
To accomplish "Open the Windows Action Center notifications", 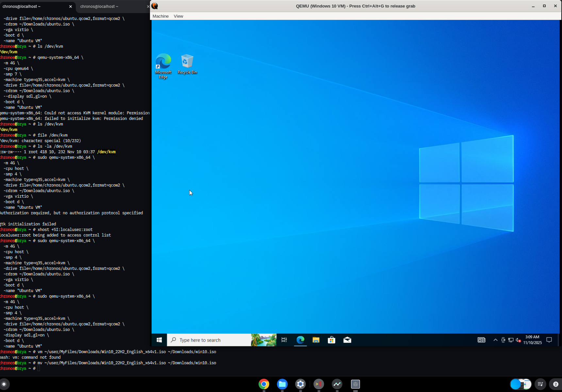I will point(549,340).
